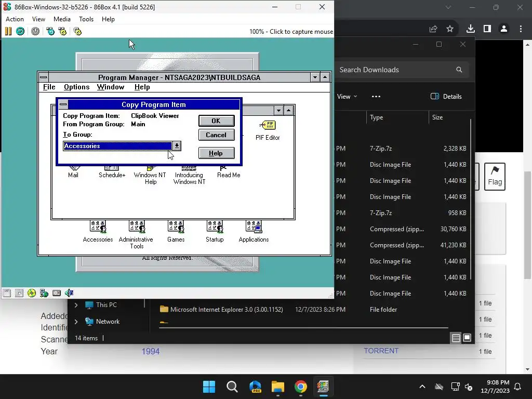Open the Media menu in 86Box
The width and height of the screenshot is (532, 399).
(x=62, y=19)
